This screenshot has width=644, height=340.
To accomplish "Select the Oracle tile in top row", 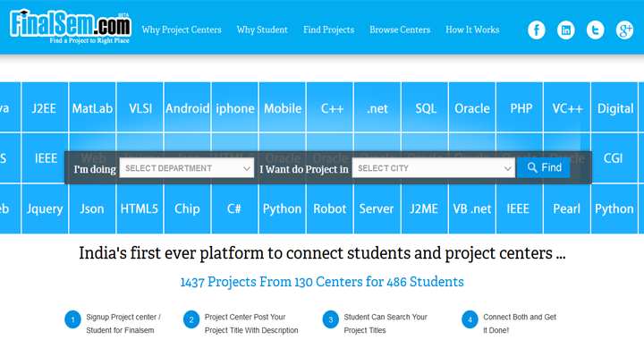I will 472,107.
